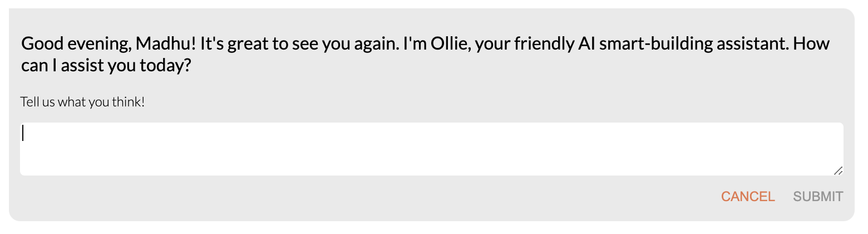Click the center of the white comment box
The width and height of the screenshot is (868, 234).
coord(432,149)
